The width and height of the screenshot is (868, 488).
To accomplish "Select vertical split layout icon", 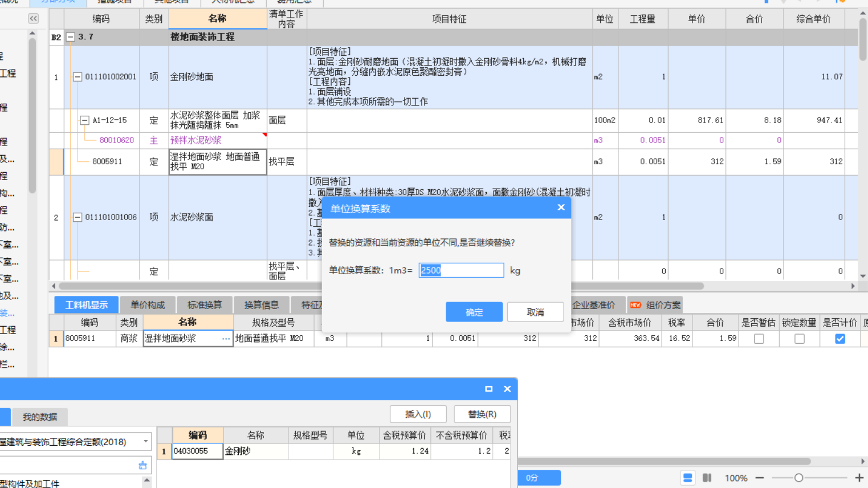I will [707, 478].
